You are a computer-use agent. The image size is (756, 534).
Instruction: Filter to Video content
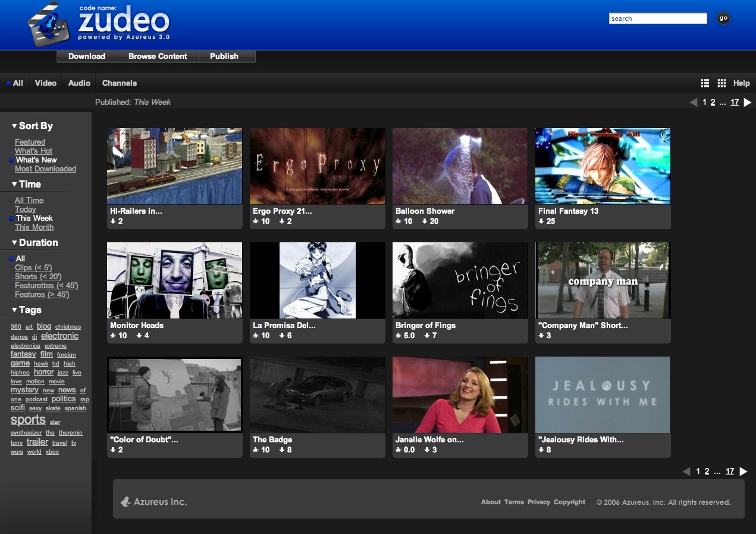(46, 83)
